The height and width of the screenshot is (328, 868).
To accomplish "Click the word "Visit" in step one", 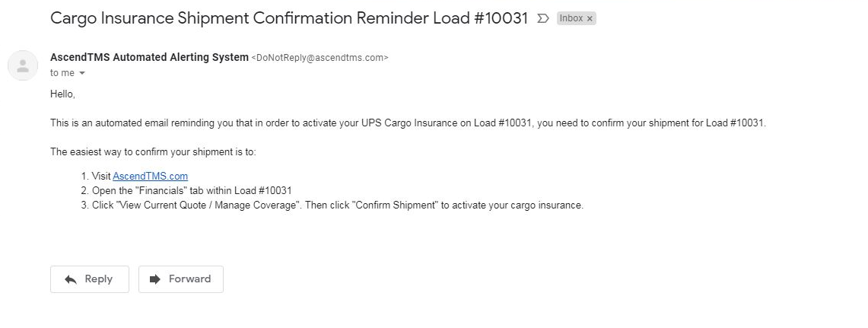I will click(x=100, y=176).
